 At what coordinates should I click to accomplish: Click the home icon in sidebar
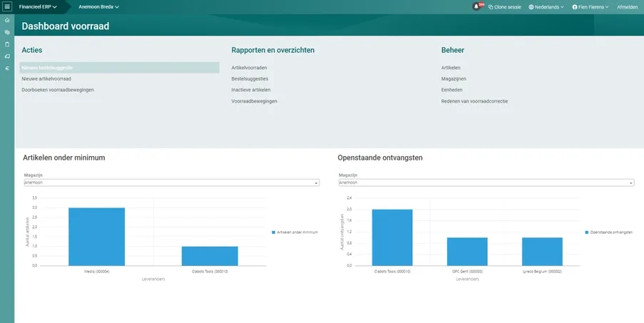7,20
